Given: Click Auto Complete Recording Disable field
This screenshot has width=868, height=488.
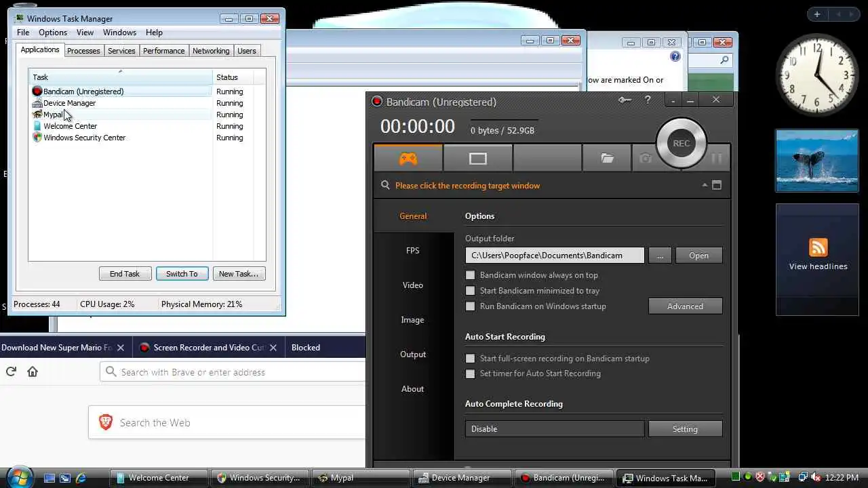Looking at the screenshot, I should 555,429.
